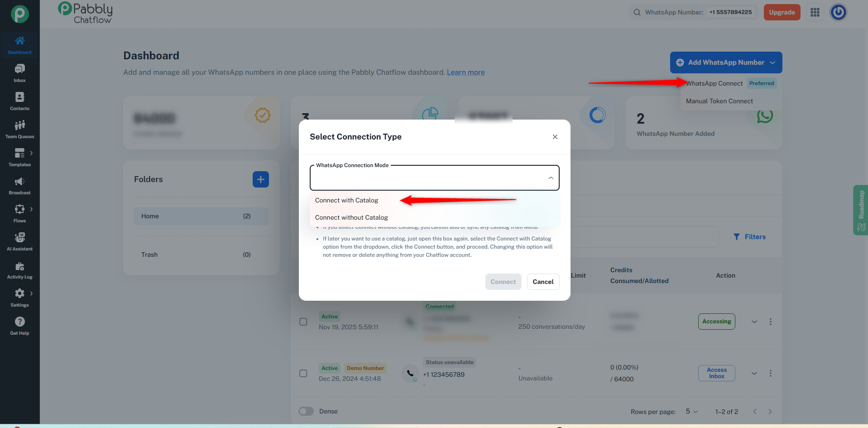Open the user profile power icon
This screenshot has height=428, width=868.
click(x=838, y=12)
